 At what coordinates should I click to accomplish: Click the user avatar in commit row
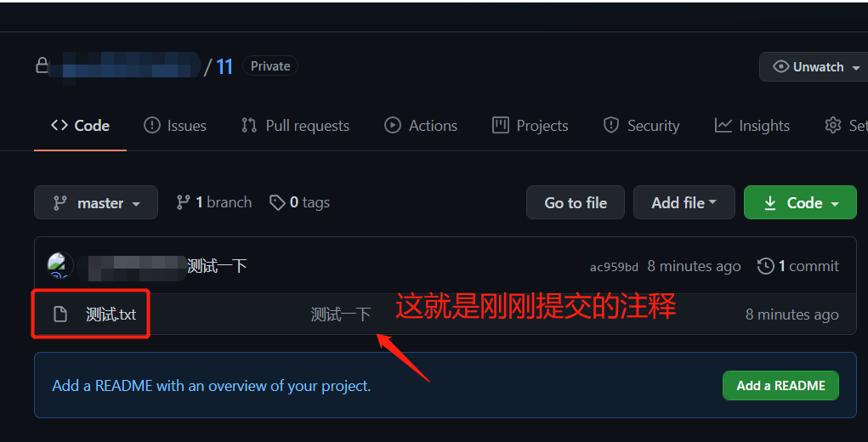pyautogui.click(x=60, y=265)
